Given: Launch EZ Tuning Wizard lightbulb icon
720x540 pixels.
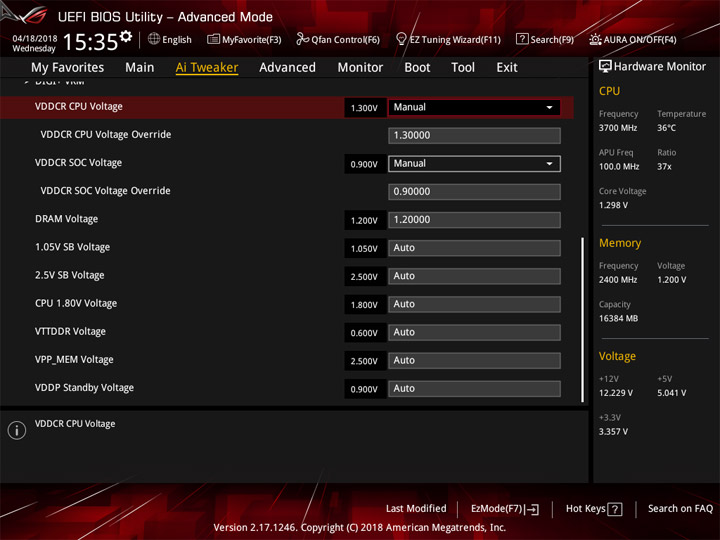Looking at the screenshot, I should pyautogui.click(x=401, y=39).
